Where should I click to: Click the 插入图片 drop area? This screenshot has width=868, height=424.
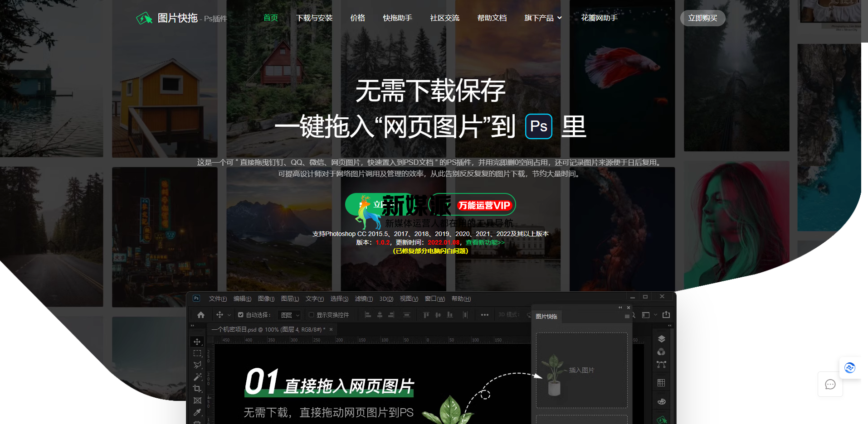coord(582,371)
